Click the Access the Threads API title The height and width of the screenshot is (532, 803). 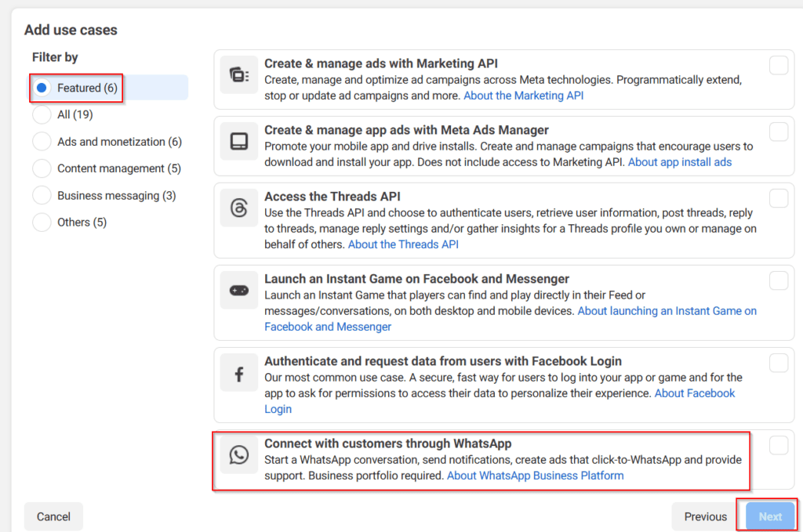[x=332, y=197]
